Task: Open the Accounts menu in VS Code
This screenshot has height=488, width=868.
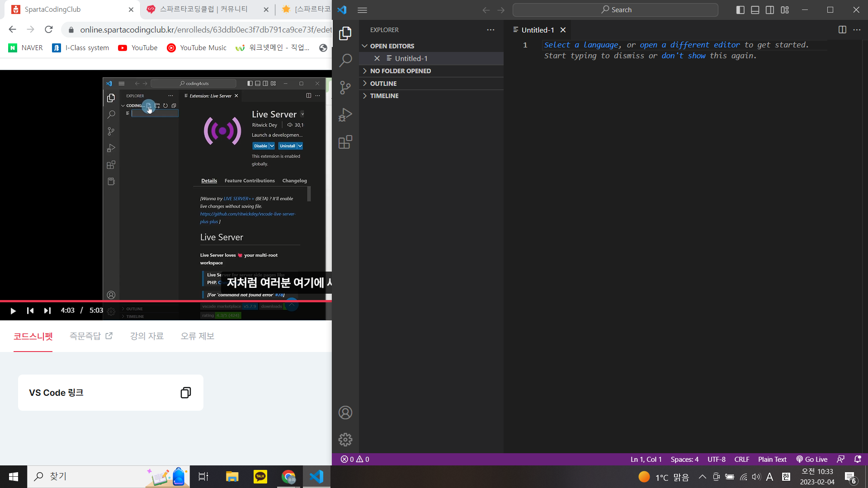Action: coord(345,413)
